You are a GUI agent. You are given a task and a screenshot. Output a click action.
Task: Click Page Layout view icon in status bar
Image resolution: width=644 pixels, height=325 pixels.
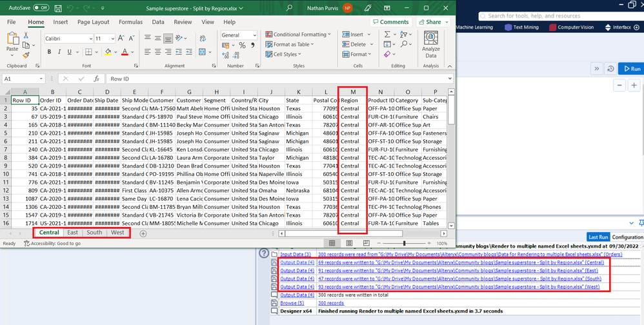click(x=349, y=243)
